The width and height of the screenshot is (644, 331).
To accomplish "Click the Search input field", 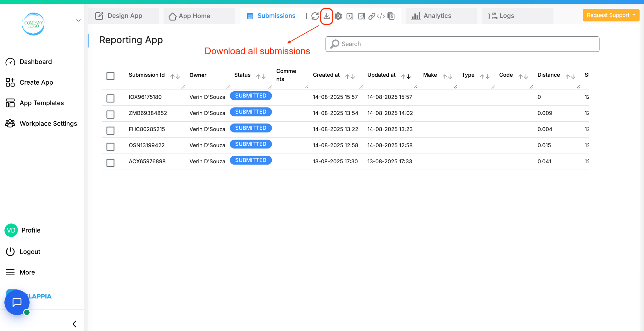I will 462,44.
